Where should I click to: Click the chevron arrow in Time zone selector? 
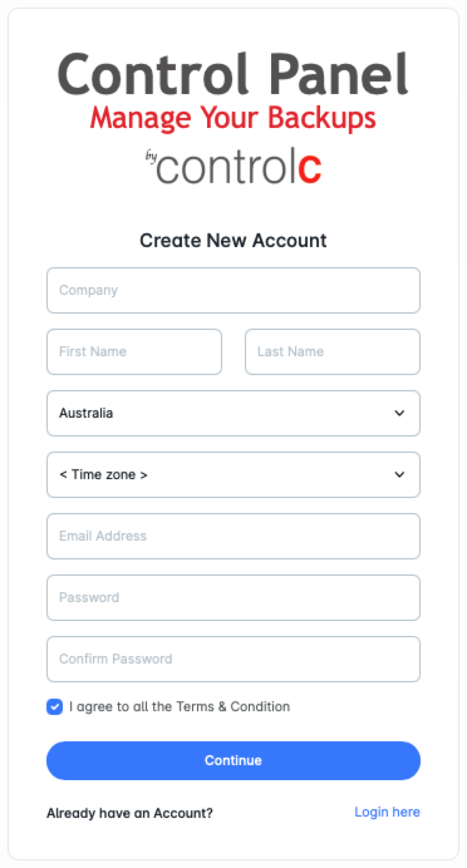point(399,475)
